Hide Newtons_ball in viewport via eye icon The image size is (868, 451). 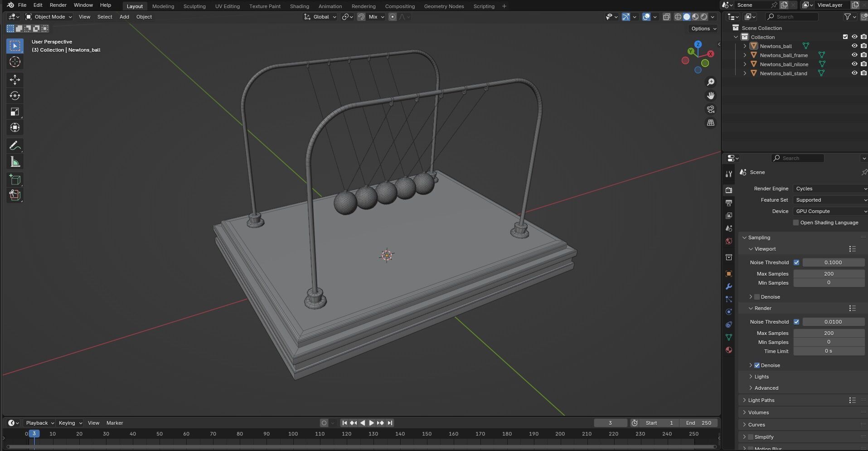pyautogui.click(x=854, y=46)
